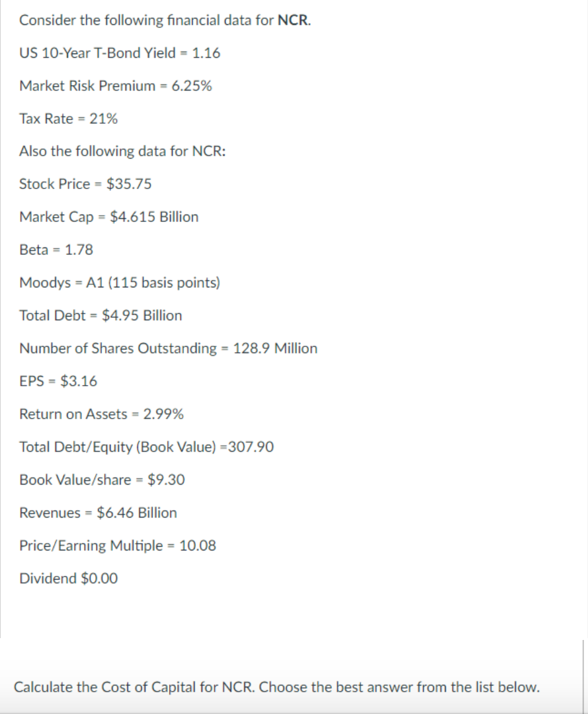Click the Calculate the Cost of Capital question
This screenshot has height=714, width=588.
coord(277,687)
